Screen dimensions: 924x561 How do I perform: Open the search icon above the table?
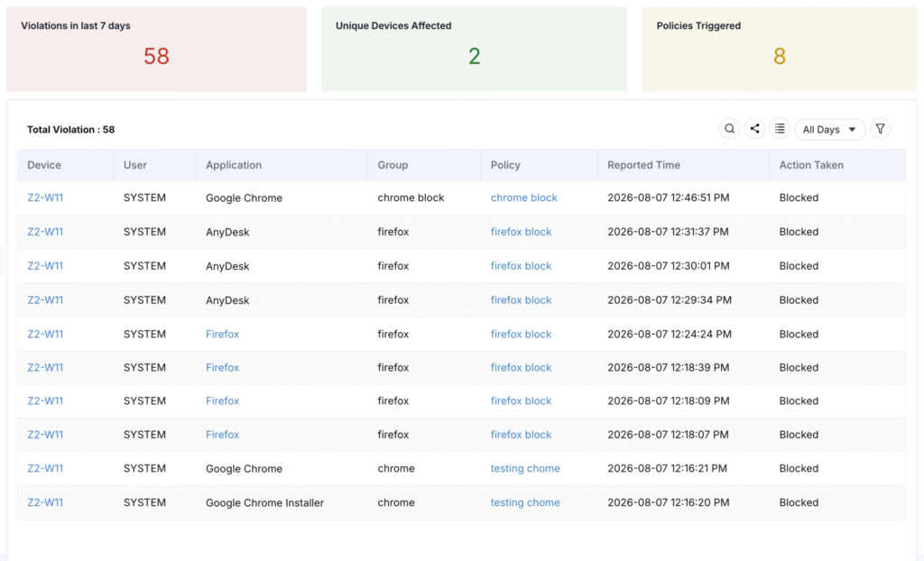click(729, 129)
